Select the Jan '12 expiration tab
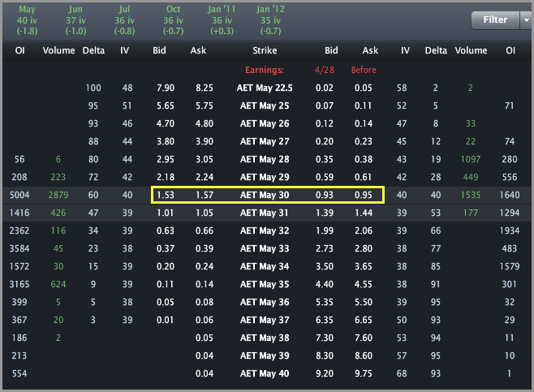534x392 pixels. point(271,20)
